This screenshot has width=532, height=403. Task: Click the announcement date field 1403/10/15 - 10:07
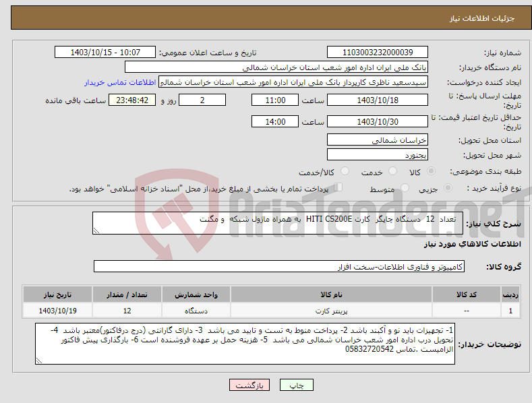click(105, 53)
